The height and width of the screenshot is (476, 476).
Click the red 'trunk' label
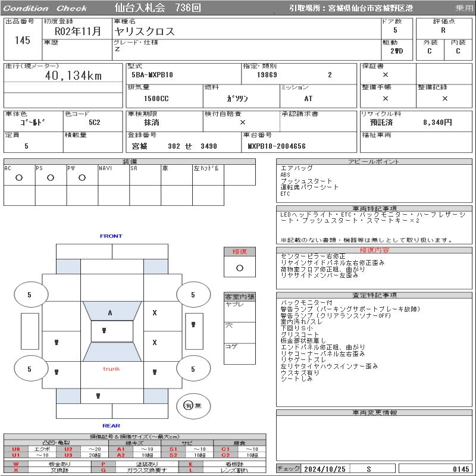[x=111, y=369]
